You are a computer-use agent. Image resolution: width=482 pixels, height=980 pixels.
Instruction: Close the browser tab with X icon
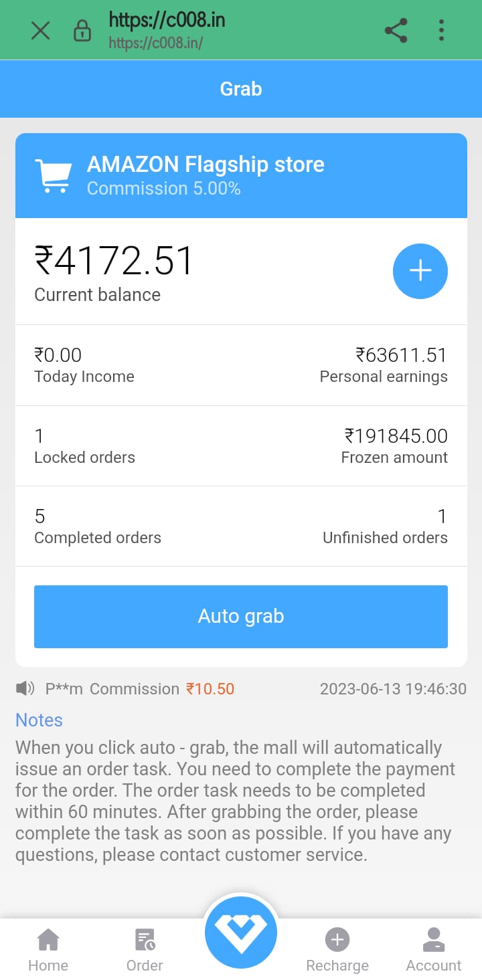coord(41,31)
